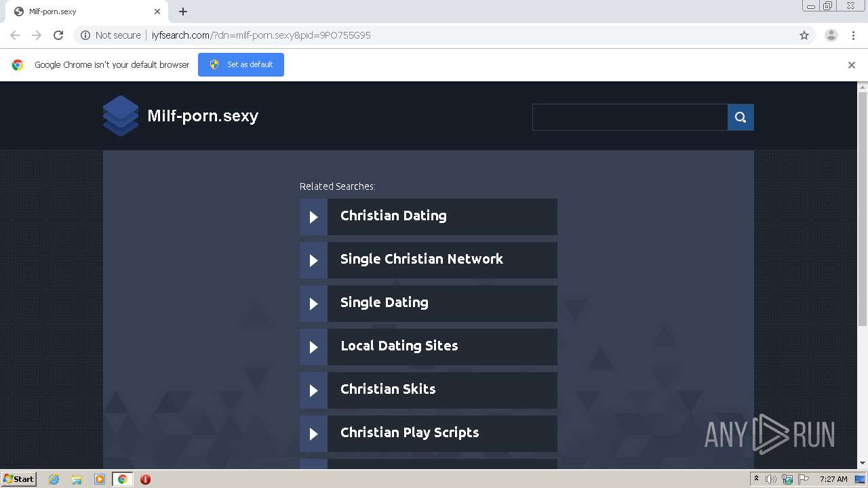The image size is (868, 488).
Task: Switch to the Chrome taskbar button
Action: (x=122, y=479)
